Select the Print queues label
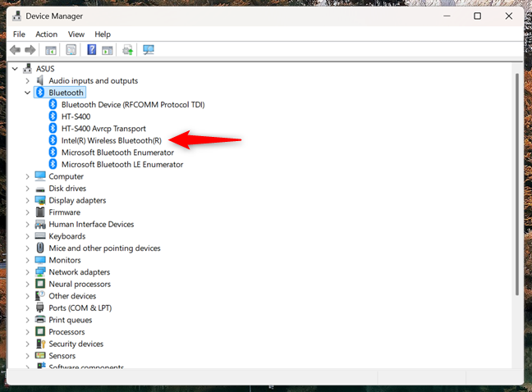Viewport: 532px width, 392px height. tap(71, 320)
